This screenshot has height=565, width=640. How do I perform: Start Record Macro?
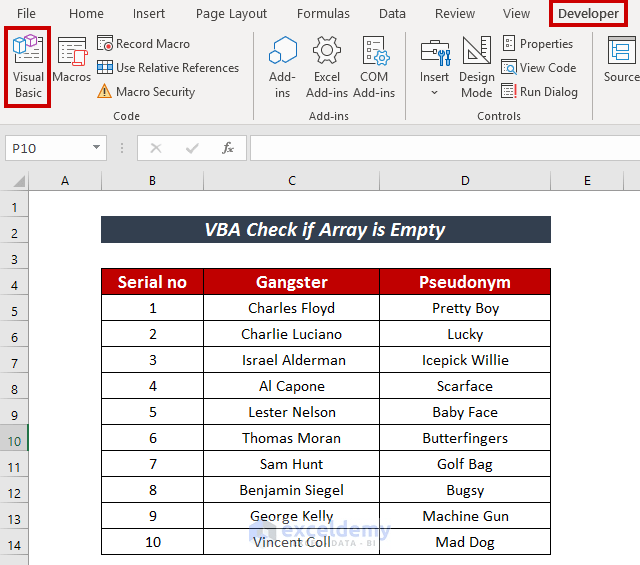click(143, 44)
